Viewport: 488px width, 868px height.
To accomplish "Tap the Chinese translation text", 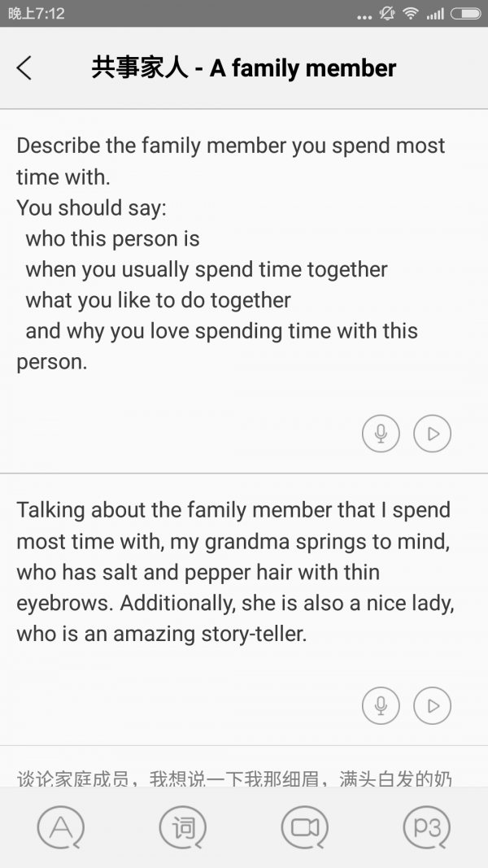I will [234, 779].
